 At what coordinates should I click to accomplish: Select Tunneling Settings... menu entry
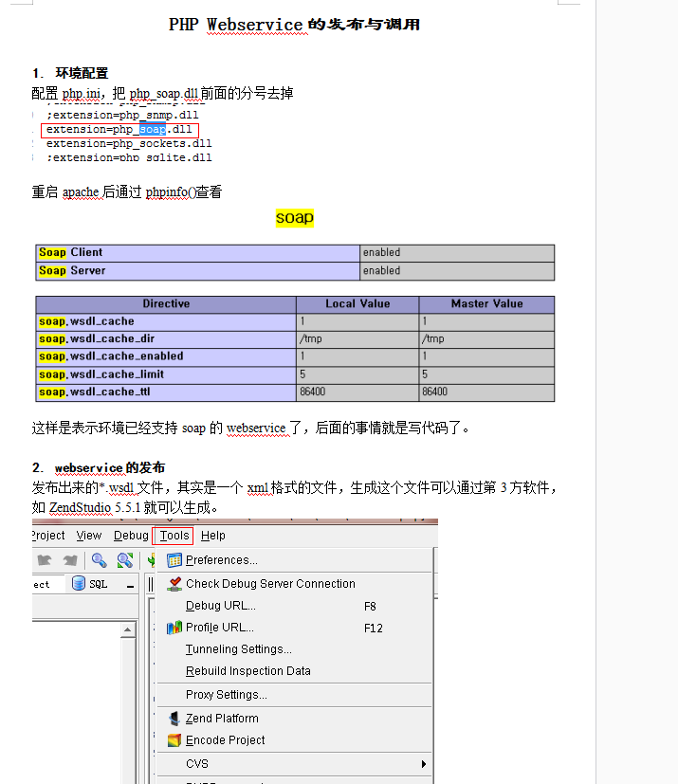238,649
